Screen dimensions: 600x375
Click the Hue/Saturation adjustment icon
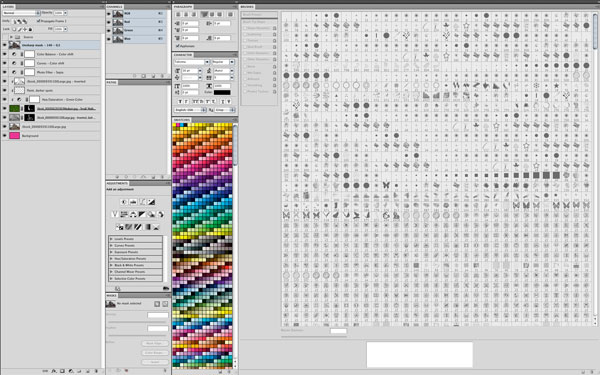[x=124, y=214]
